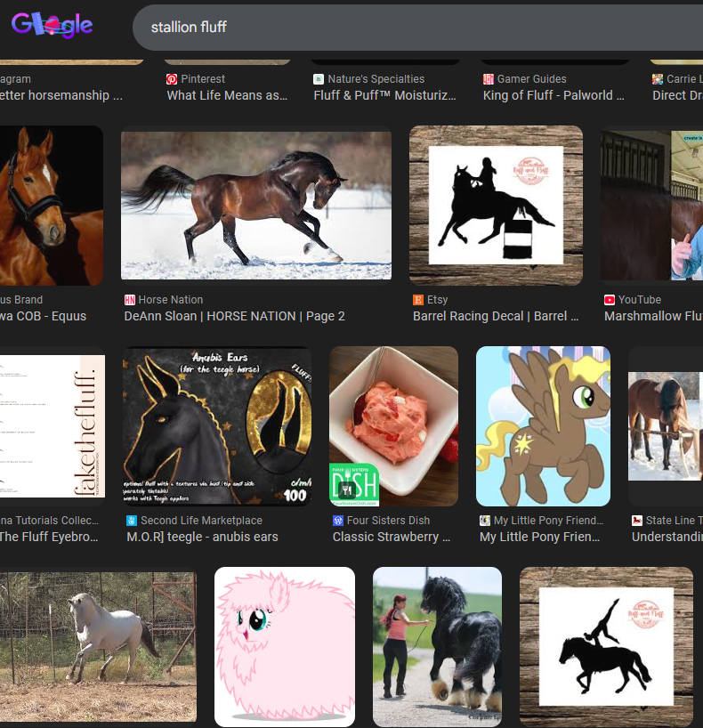Click the bay horse running in snow thumbnail
The width and height of the screenshot is (703, 728).
(x=256, y=206)
